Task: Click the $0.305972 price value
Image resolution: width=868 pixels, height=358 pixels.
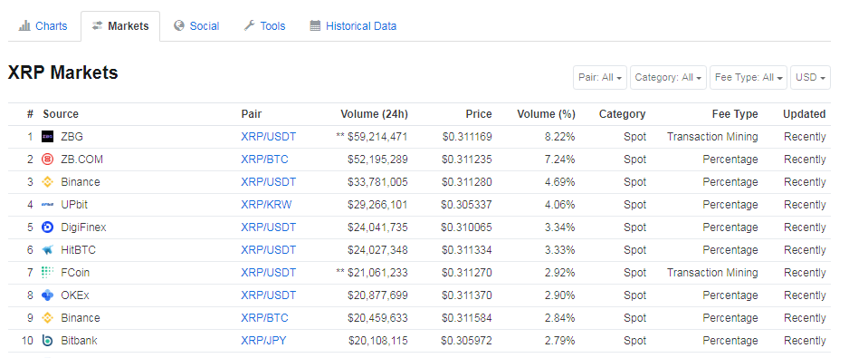Action: (x=467, y=340)
